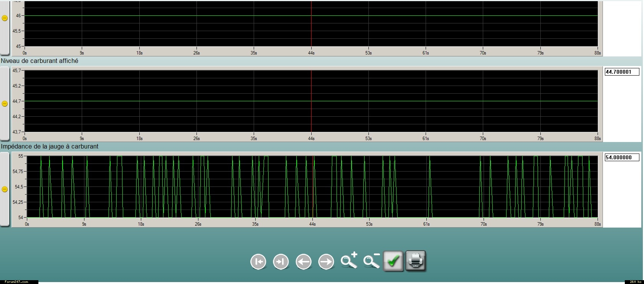This screenshot has height=284, width=644.
Task: Collapse the top graph using its yellow minus button
Action: pyautogui.click(x=5, y=18)
